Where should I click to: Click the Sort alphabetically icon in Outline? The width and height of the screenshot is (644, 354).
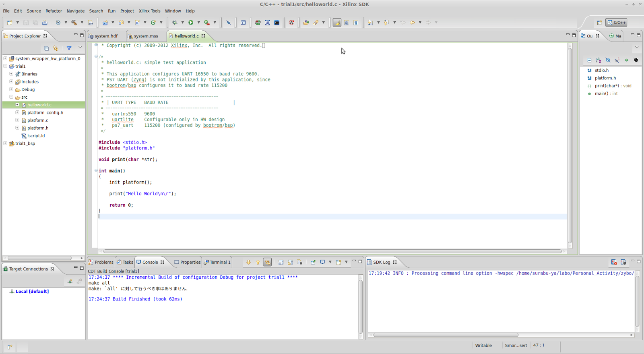599,60
